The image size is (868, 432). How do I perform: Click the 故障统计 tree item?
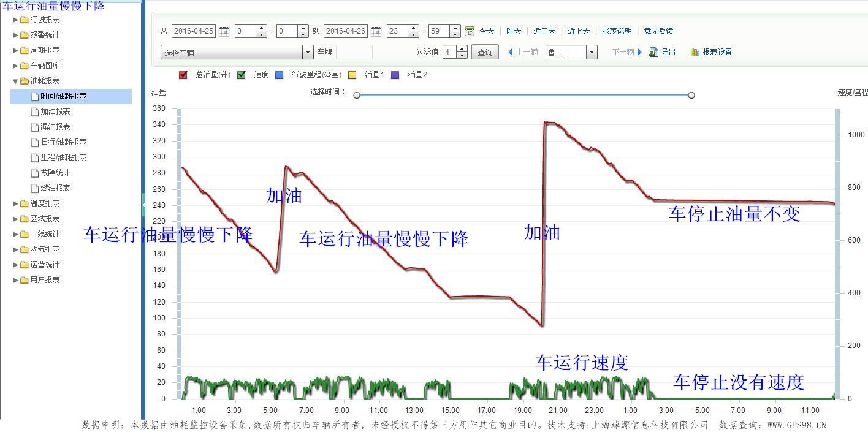tap(55, 173)
